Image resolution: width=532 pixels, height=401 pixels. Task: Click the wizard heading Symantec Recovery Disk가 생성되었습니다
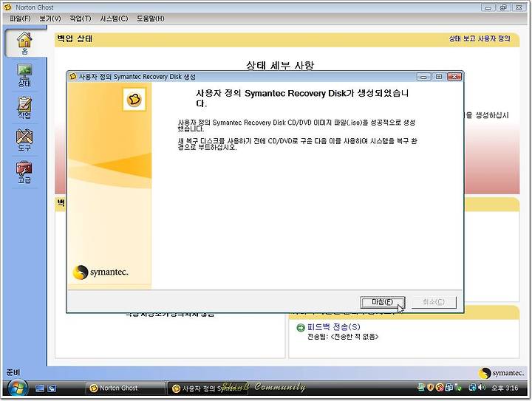click(x=302, y=98)
